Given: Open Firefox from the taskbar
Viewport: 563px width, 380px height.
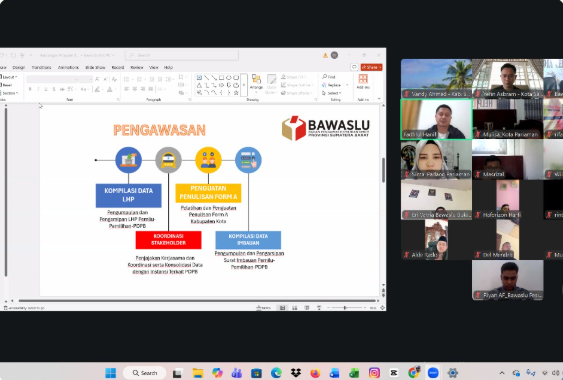Looking at the screenshot, I should pyautogui.click(x=315, y=373).
